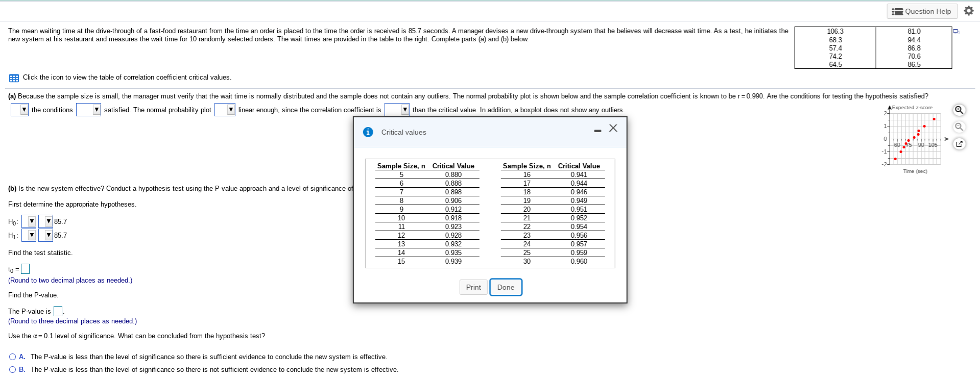Close the Critical values dialog
The image size is (980, 380).
[613, 128]
